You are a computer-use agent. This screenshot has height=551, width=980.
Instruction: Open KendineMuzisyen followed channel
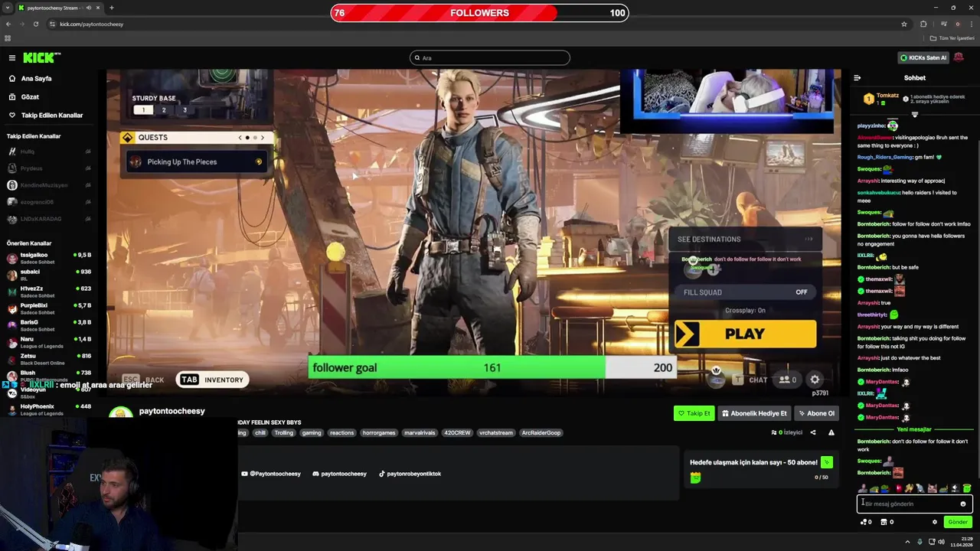[48, 185]
